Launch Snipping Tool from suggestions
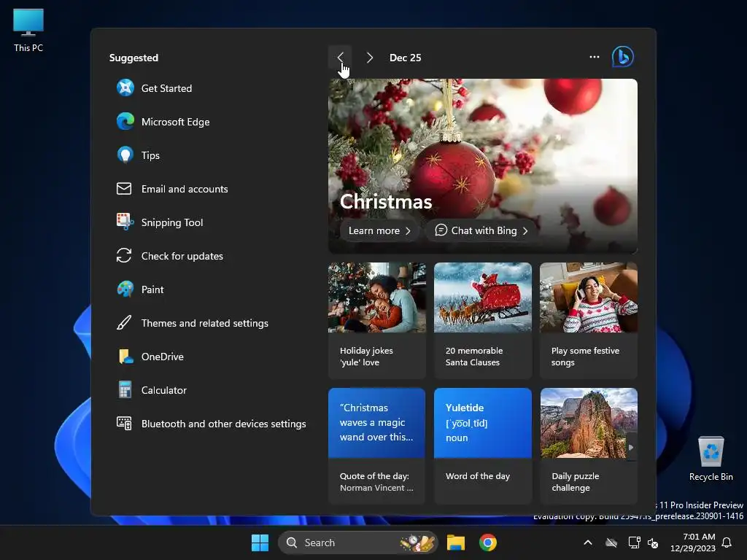The height and width of the screenshot is (560, 747). click(160, 222)
